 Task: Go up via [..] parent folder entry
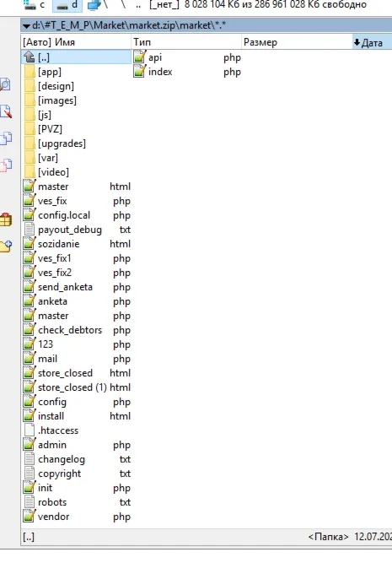pos(76,57)
